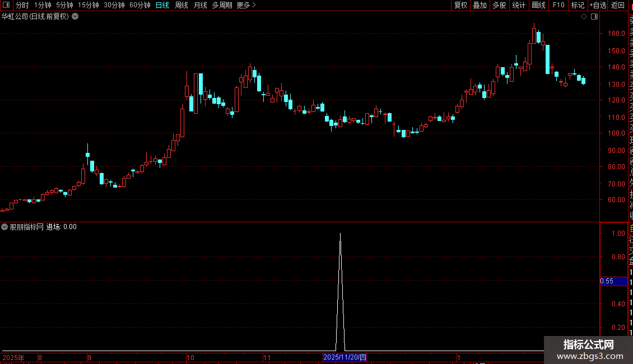
Task: Open F10 company information
Action: (558, 5)
